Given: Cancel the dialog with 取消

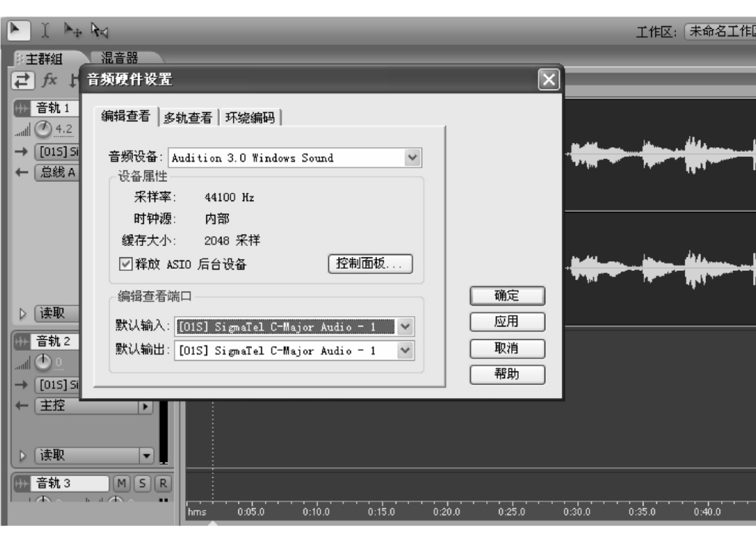Looking at the screenshot, I should 507,348.
